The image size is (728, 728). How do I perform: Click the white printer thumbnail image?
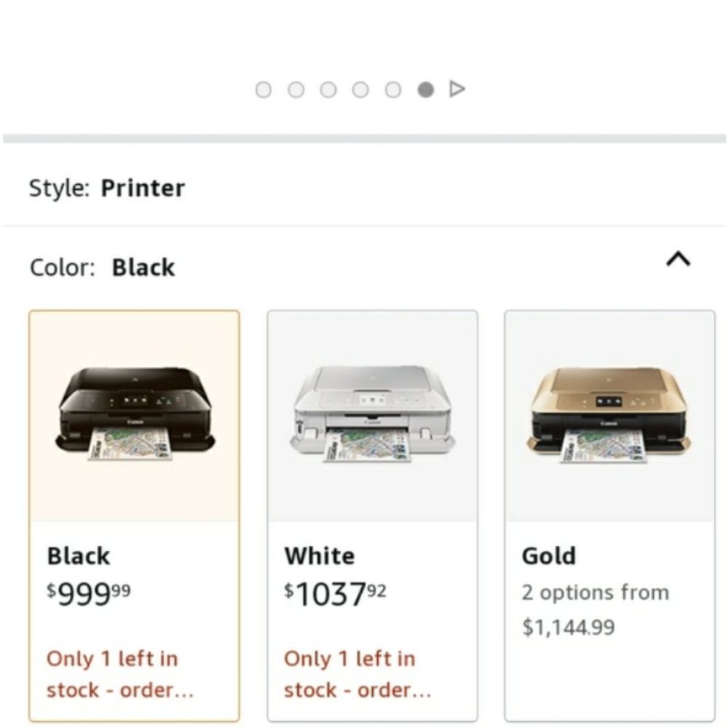click(372, 414)
